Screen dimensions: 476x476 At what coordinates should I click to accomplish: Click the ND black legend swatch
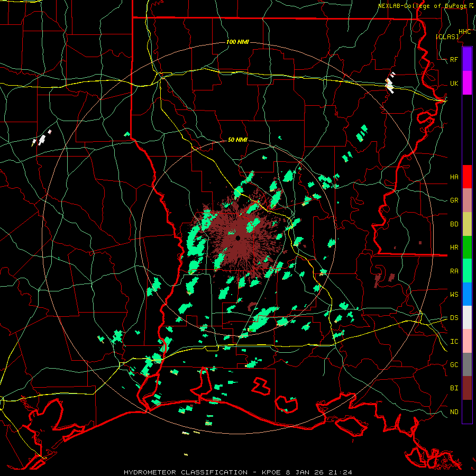point(467,411)
